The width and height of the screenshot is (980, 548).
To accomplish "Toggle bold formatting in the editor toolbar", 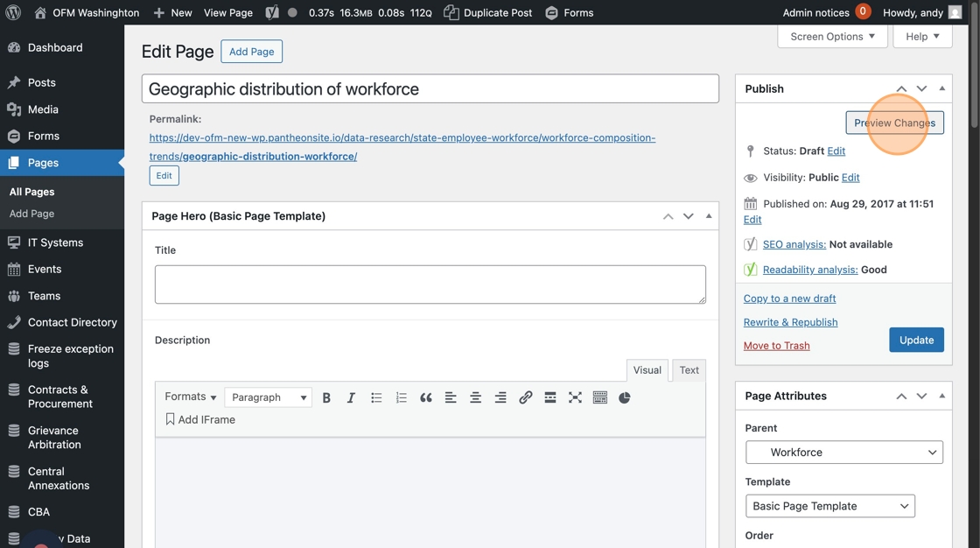I will 326,397.
